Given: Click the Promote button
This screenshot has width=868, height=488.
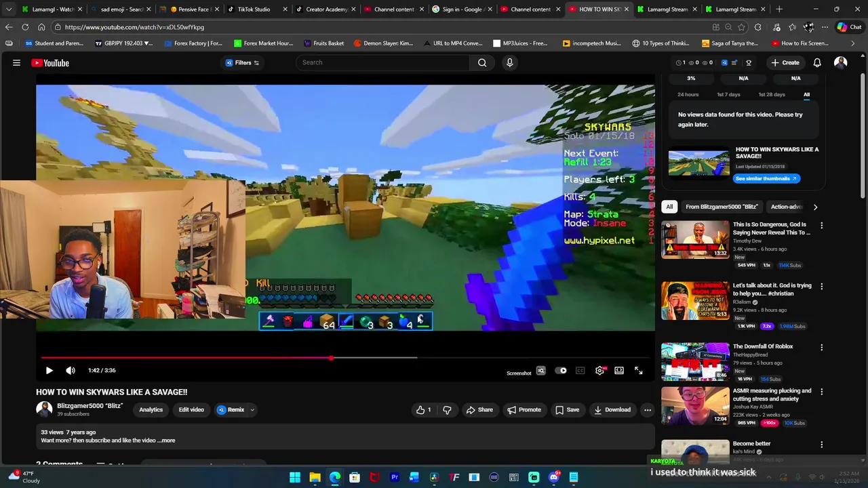Looking at the screenshot, I should (524, 409).
